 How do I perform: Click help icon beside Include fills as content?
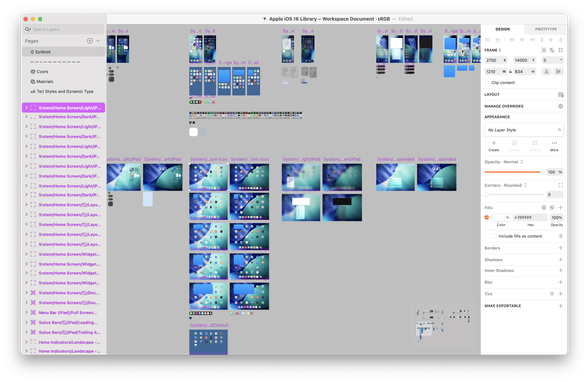pos(561,236)
